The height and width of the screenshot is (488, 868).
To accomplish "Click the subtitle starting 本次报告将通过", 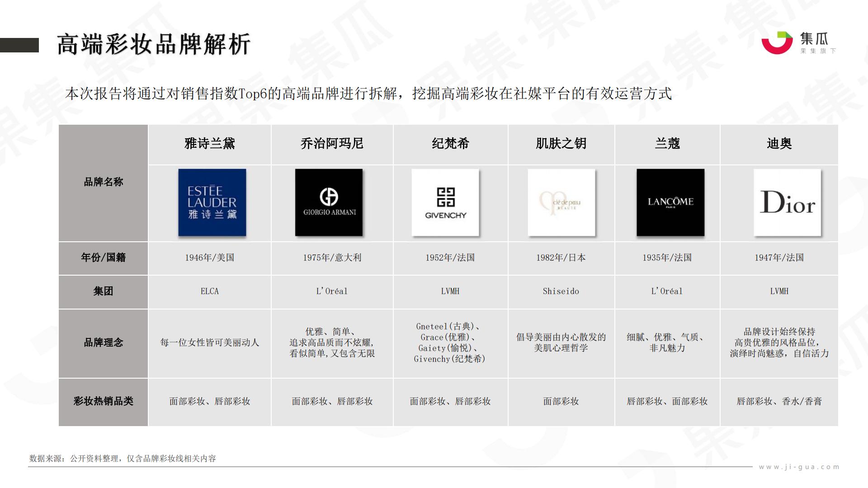I will pyautogui.click(x=368, y=94).
